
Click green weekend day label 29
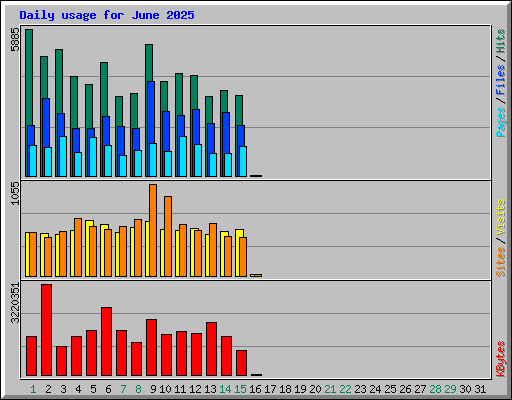[450, 389]
